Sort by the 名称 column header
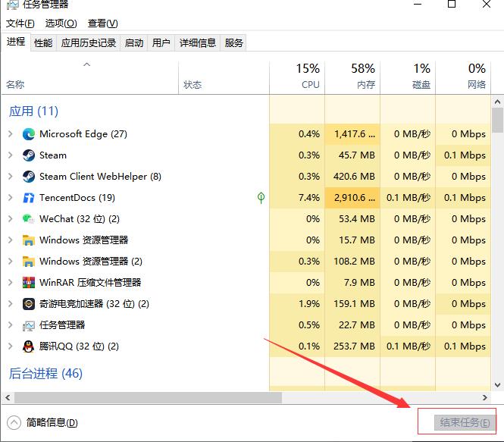Viewport: 504px width, 442px height. click(x=90, y=77)
